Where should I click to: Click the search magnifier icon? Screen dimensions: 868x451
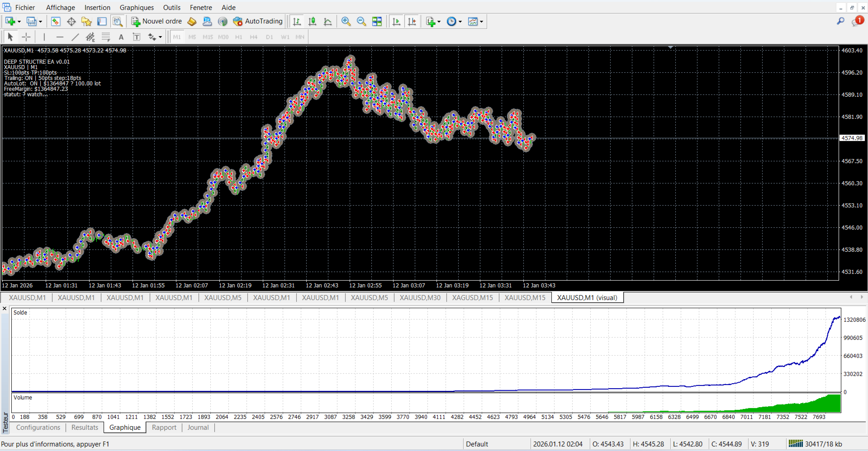coord(840,21)
